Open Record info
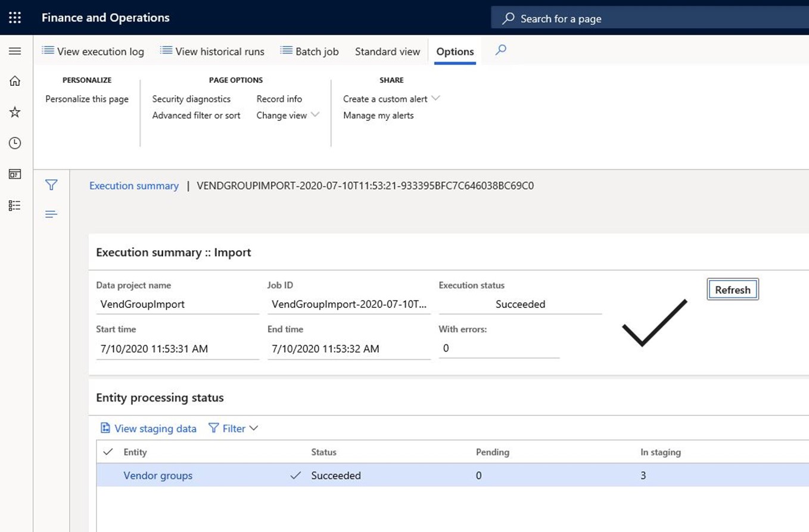The width and height of the screenshot is (809, 532). [279, 99]
